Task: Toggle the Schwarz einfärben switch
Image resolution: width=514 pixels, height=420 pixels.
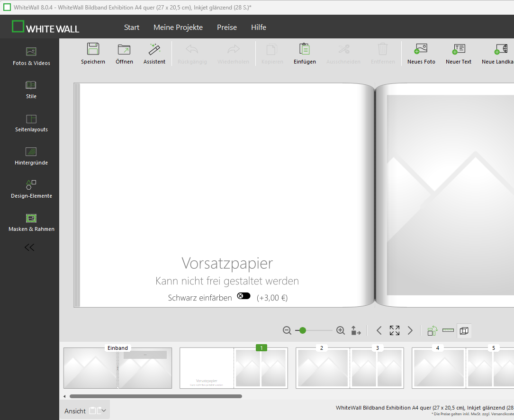Action: click(x=243, y=296)
